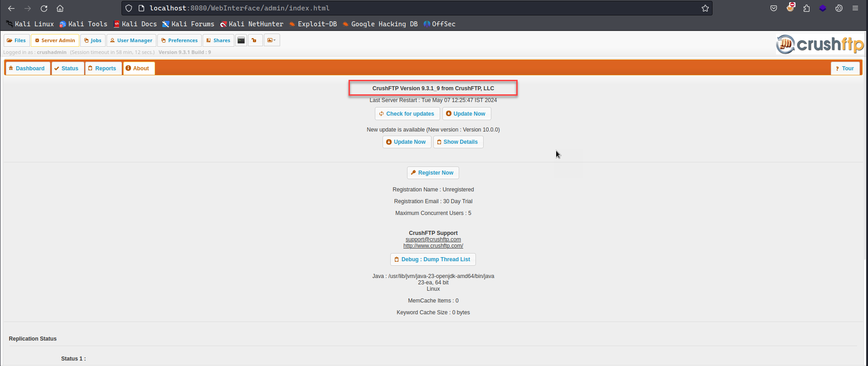
Task: Open the Jobs section
Action: click(x=93, y=40)
